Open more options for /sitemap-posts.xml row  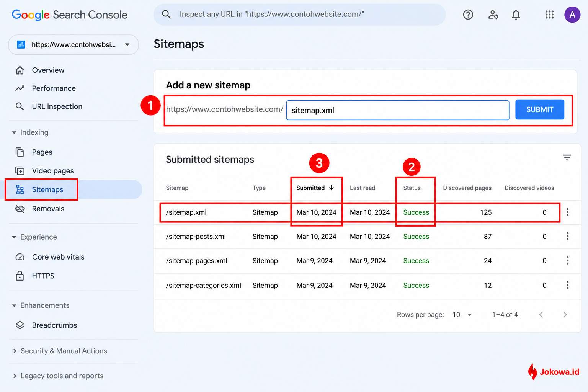click(567, 237)
